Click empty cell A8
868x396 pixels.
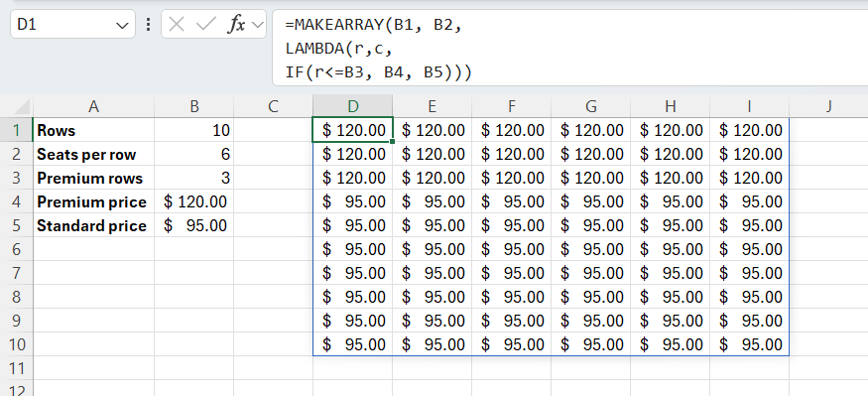tap(93, 297)
